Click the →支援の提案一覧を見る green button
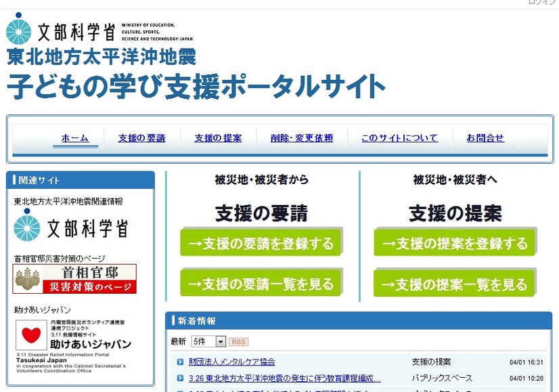 click(455, 283)
